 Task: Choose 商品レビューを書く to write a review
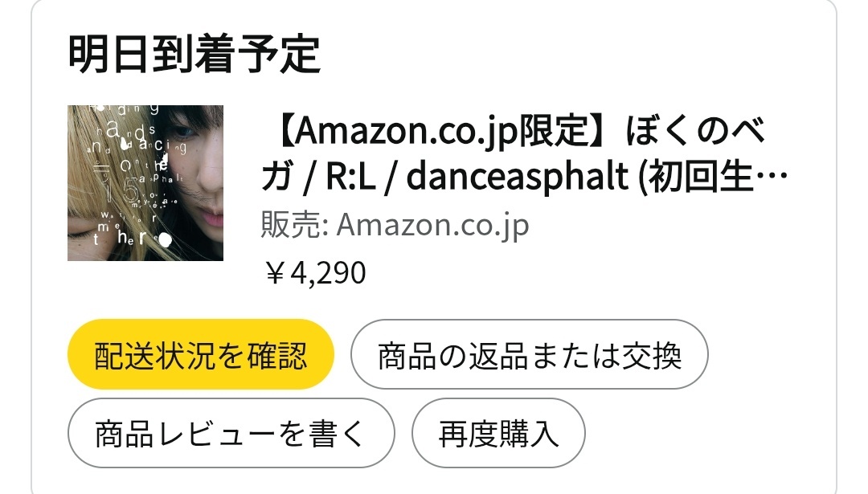tap(231, 433)
